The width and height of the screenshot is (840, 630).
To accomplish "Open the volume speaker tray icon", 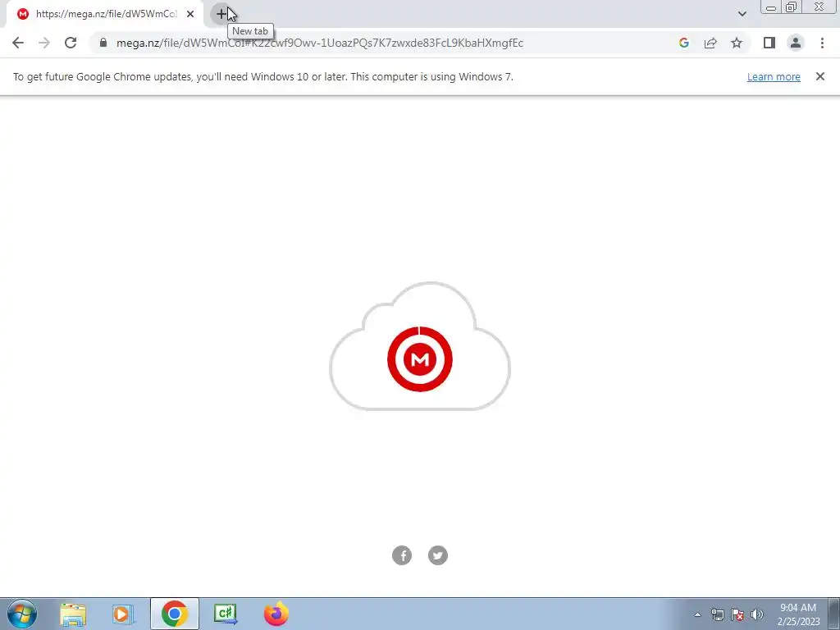I will click(757, 614).
